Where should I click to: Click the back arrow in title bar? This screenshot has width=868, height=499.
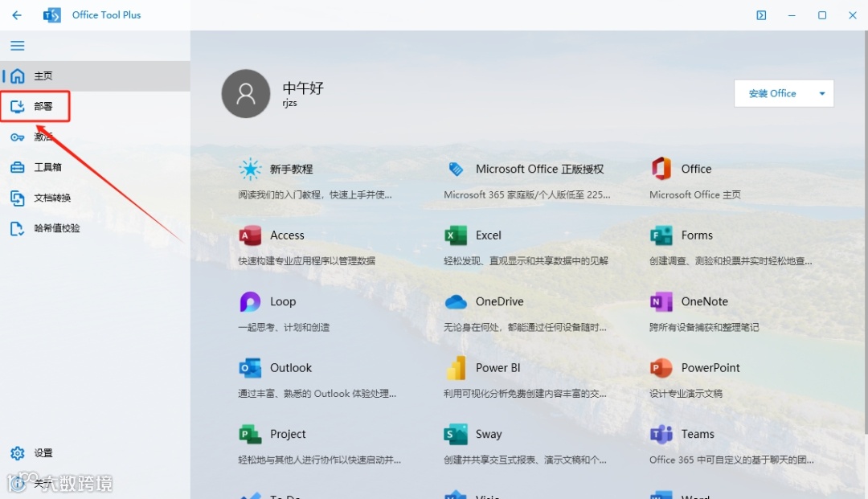[x=17, y=15]
